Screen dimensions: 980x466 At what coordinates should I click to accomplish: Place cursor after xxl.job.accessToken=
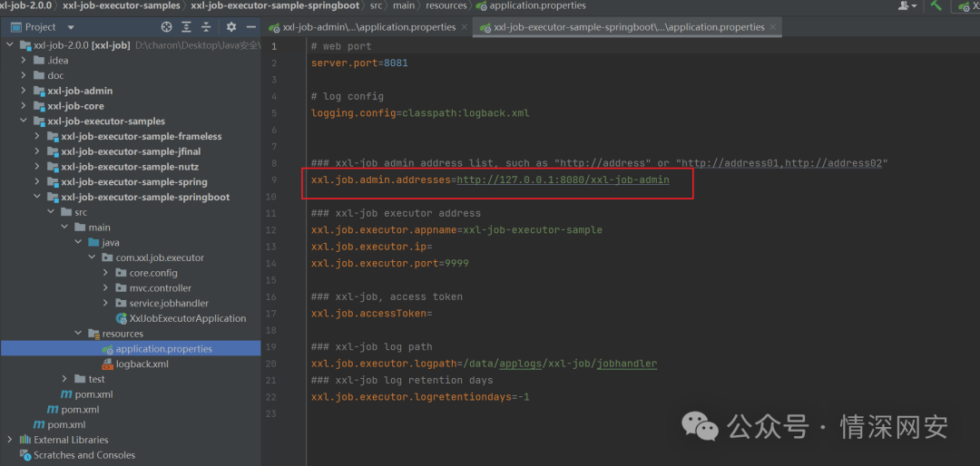(433, 314)
